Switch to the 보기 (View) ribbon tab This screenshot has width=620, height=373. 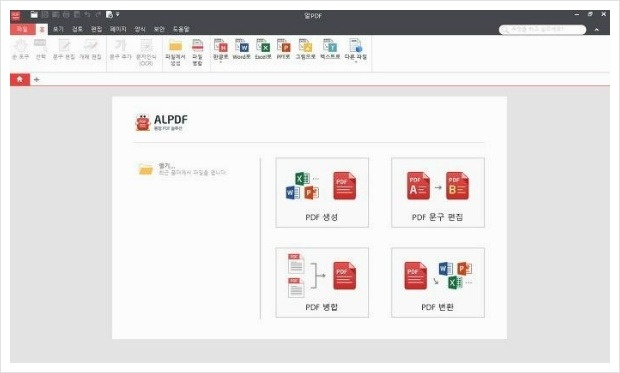point(58,29)
